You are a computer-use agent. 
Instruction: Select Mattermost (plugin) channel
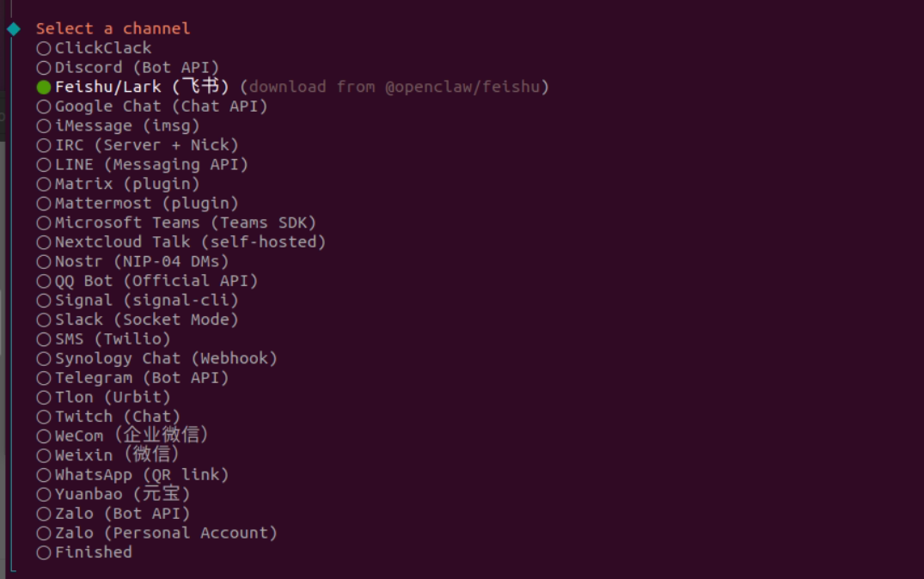coord(138,204)
